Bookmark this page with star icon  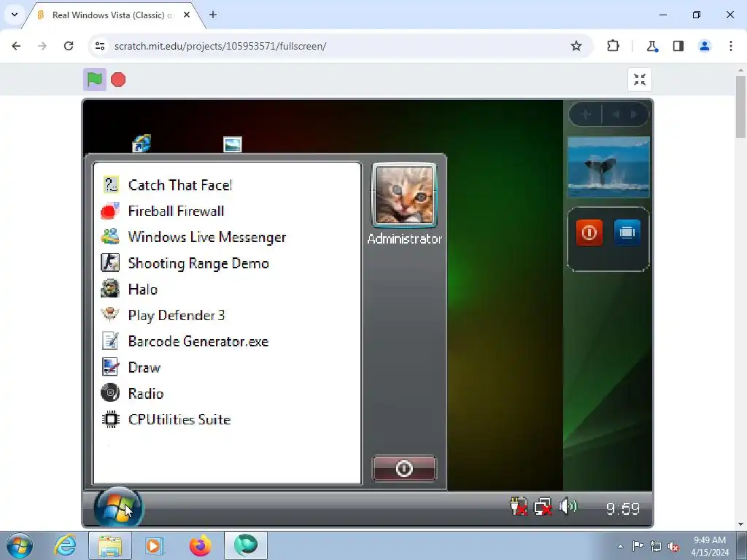[576, 46]
